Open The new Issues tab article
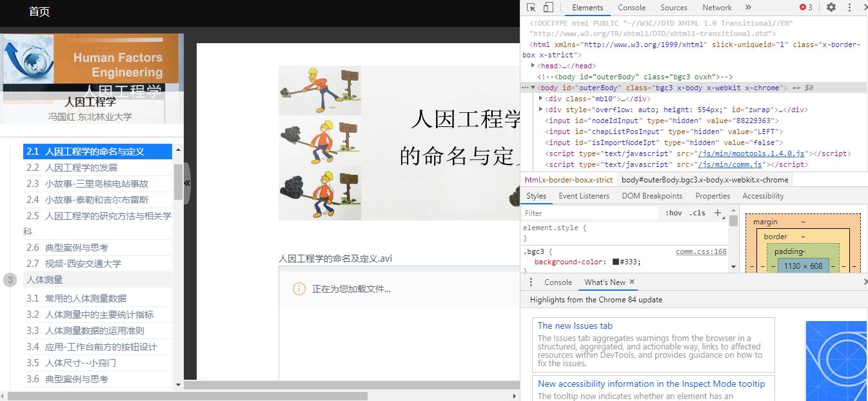Viewport: 868px width, 401px height. tap(575, 326)
